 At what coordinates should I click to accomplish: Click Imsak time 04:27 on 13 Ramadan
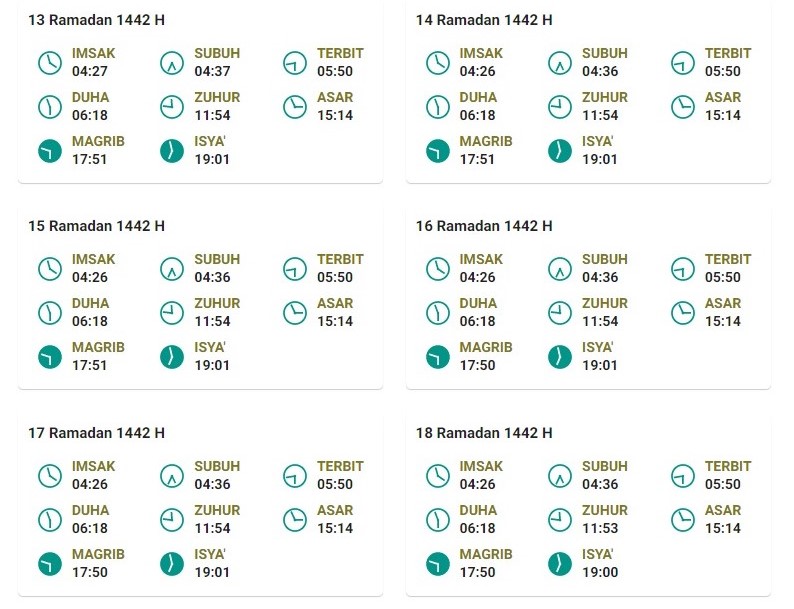90,71
